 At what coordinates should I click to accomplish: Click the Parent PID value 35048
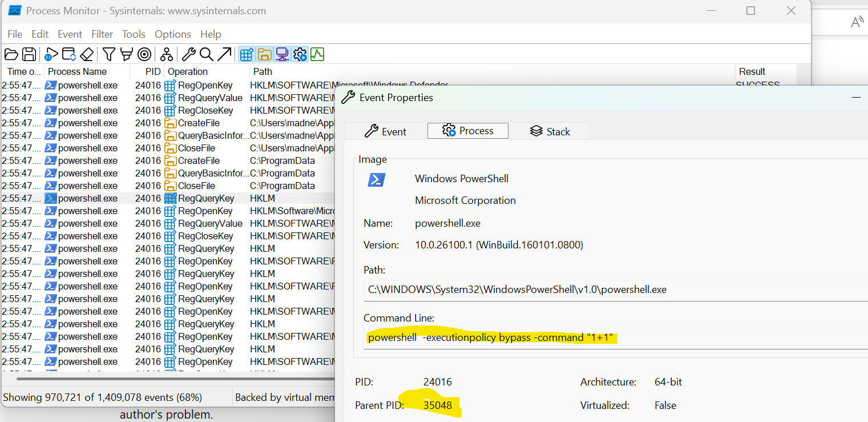(x=438, y=405)
